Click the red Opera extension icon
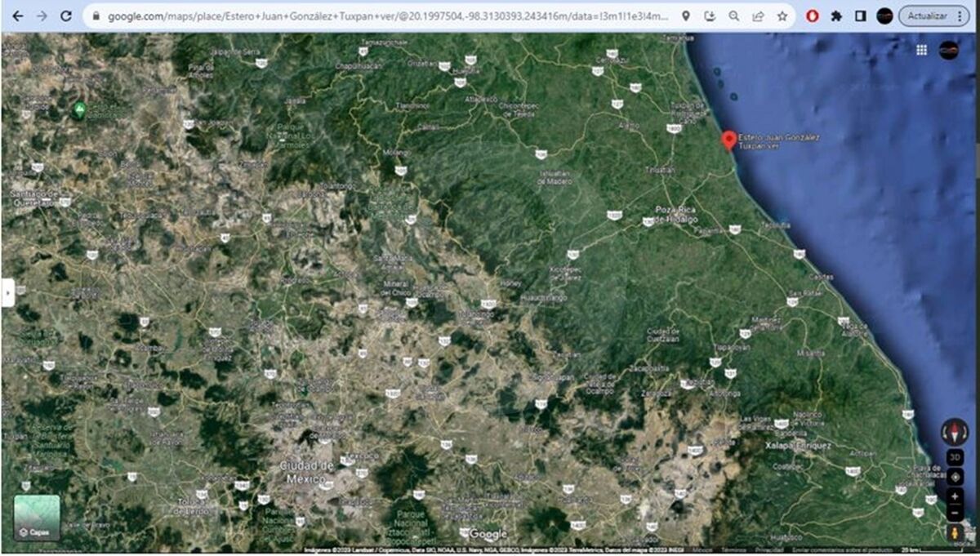980x556 pixels. tap(813, 16)
